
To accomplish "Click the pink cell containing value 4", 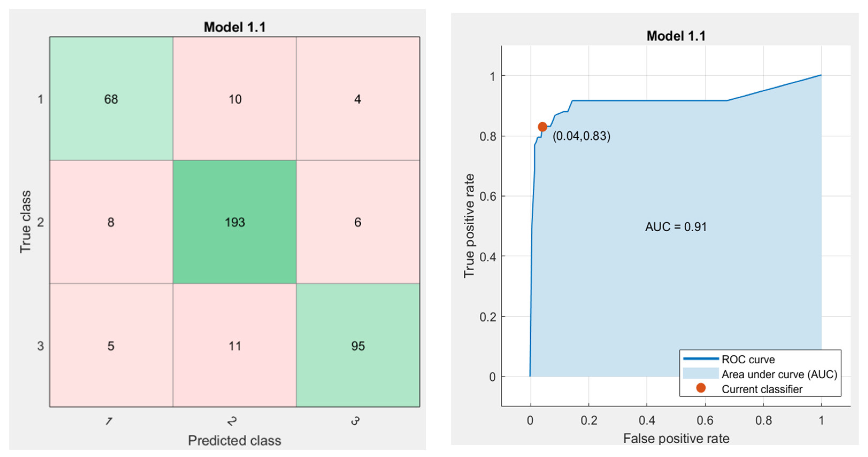I will 358,99.
